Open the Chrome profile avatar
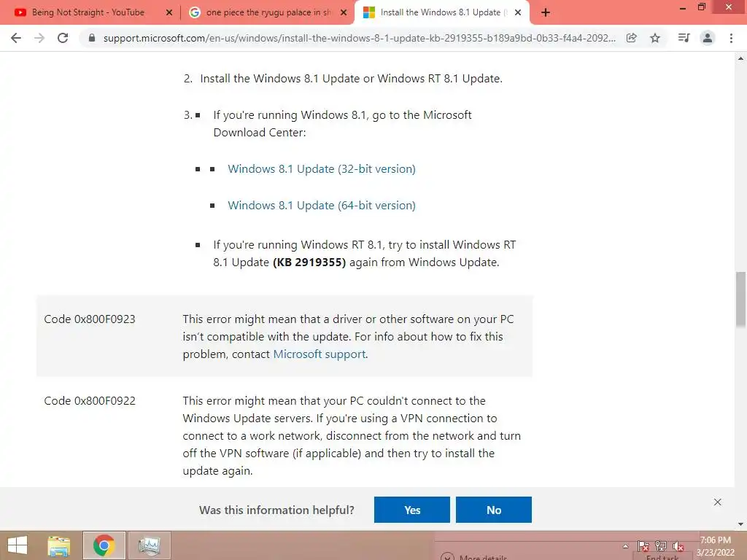747x560 pixels. click(708, 38)
